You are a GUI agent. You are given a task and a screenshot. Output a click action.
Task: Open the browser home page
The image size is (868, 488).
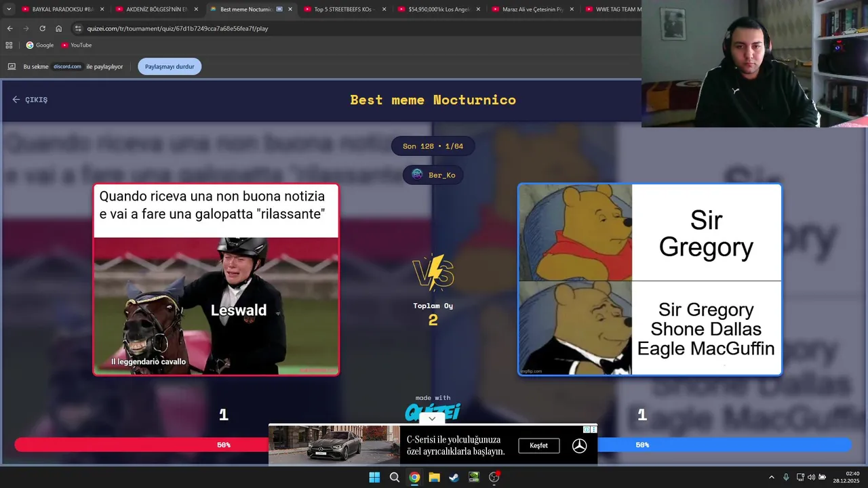[58, 28]
